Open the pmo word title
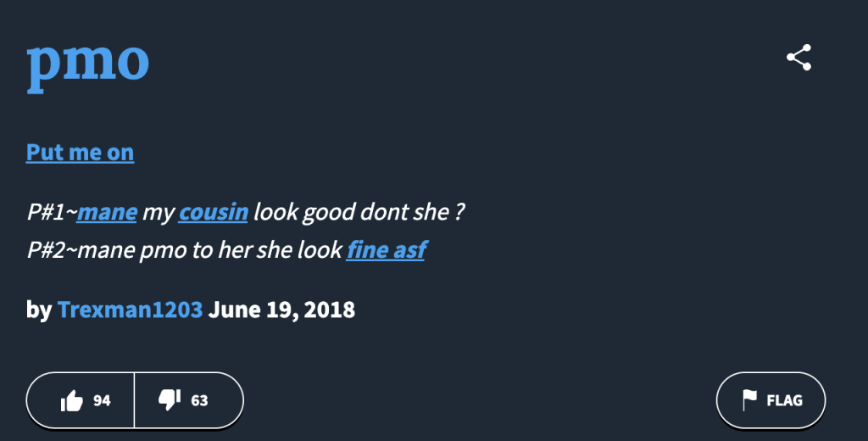 [x=88, y=62]
